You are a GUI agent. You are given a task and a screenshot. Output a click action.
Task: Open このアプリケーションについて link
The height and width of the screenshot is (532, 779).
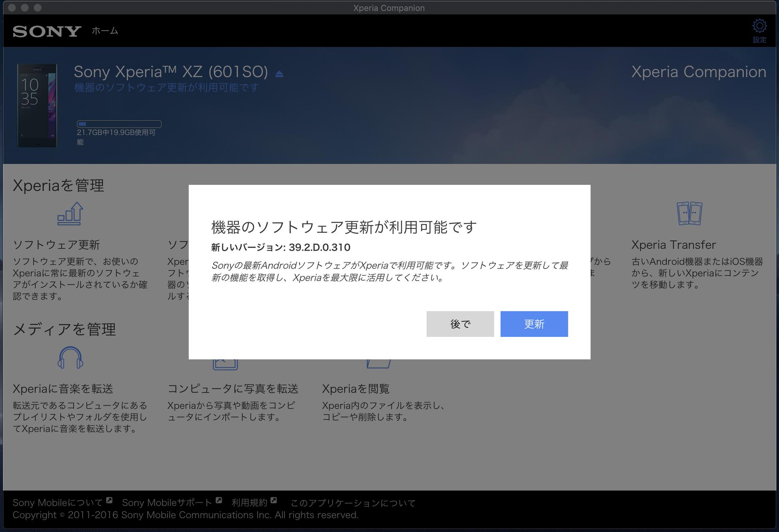(353, 503)
